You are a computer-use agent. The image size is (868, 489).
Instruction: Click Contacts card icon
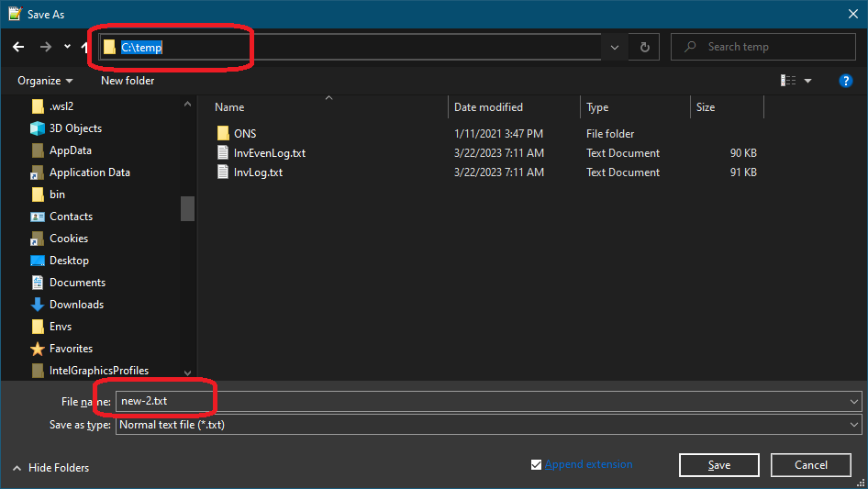coord(38,217)
